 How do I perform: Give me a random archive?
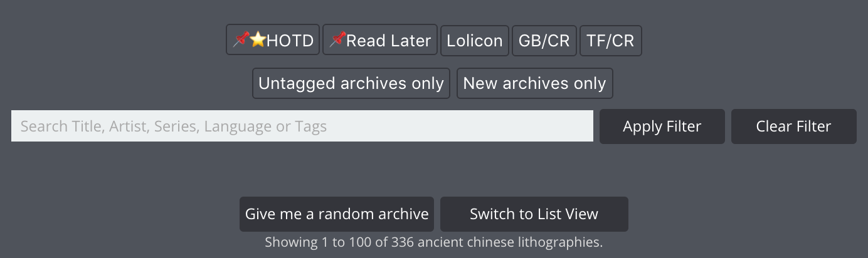tap(337, 214)
